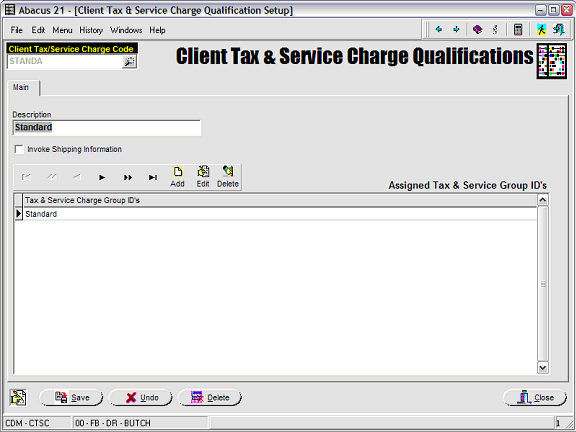Screen dimensions: 576x432
Task: Enable Invoke Shipping Information checkbox
Action: coord(19,150)
